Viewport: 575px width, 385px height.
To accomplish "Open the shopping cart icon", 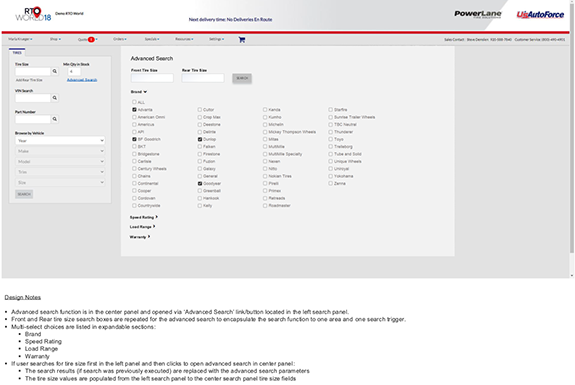I will click(242, 40).
